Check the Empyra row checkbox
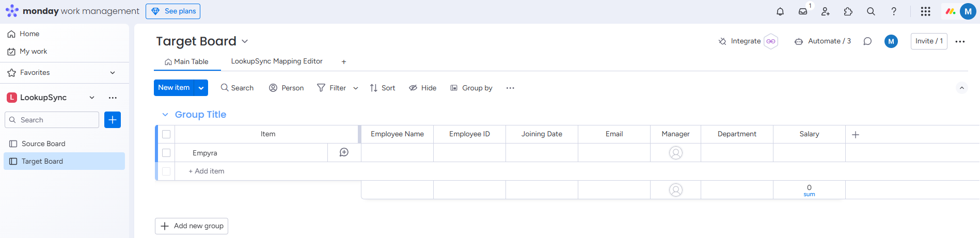Screen dimensions: 980x238 [x=166, y=153]
